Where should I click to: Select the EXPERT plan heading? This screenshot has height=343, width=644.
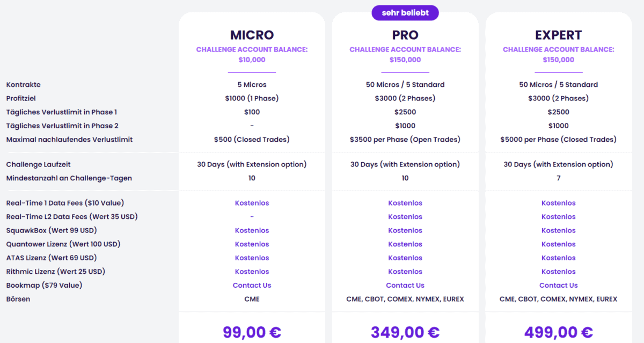point(558,35)
